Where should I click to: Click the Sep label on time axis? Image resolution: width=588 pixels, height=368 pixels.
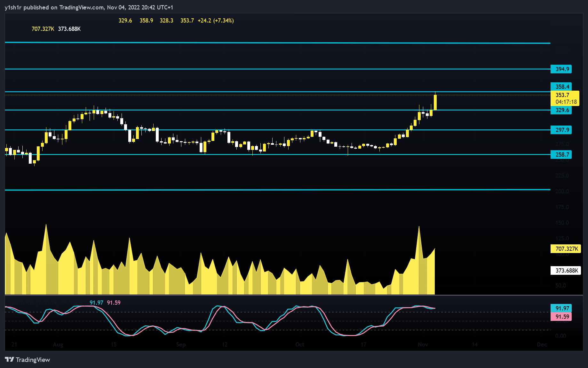click(x=181, y=345)
